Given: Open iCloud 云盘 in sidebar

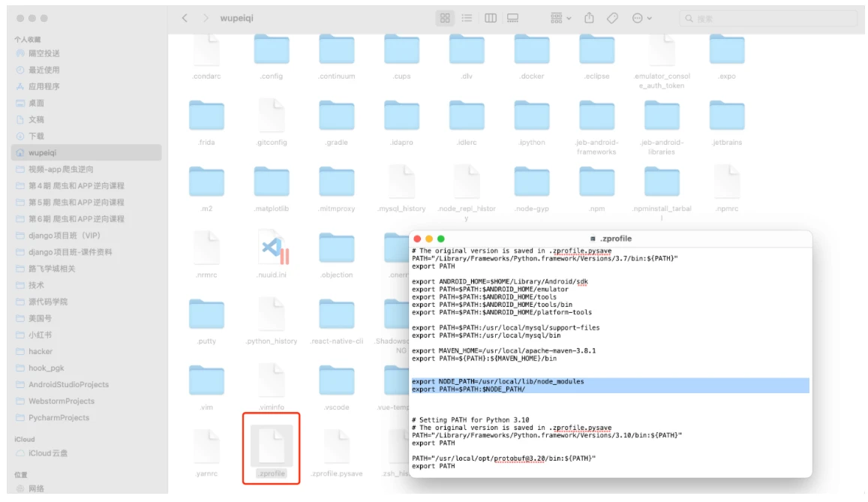Looking at the screenshot, I should [x=48, y=452].
